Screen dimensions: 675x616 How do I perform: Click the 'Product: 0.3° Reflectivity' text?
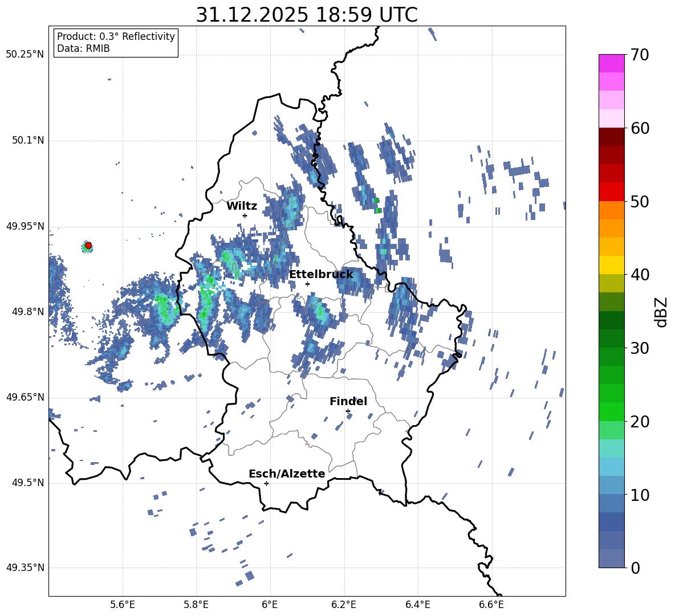click(116, 36)
